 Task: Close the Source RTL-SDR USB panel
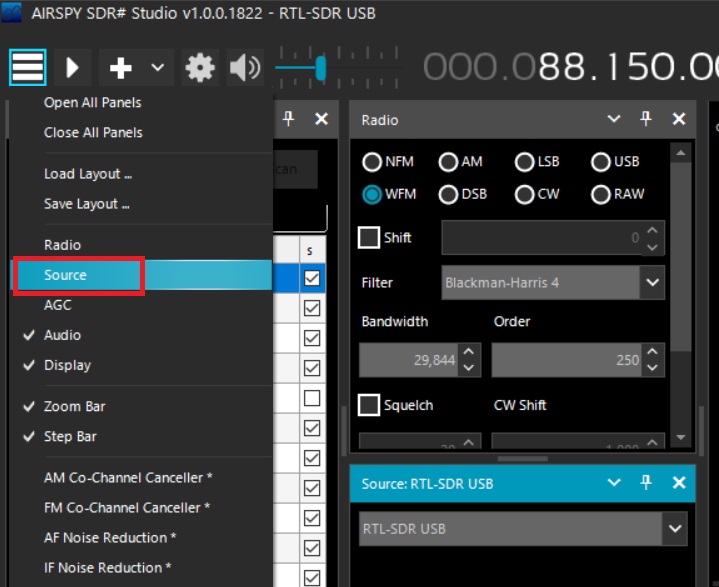point(679,482)
